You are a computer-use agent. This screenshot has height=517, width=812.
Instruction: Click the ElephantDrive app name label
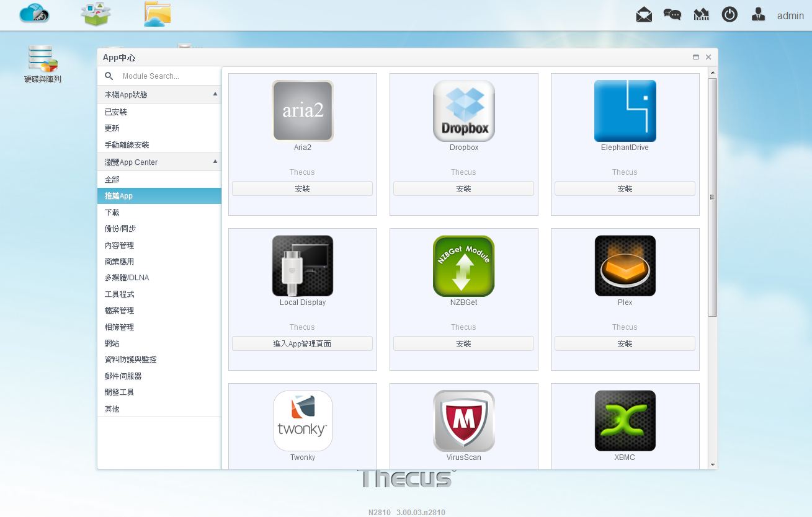pos(625,148)
